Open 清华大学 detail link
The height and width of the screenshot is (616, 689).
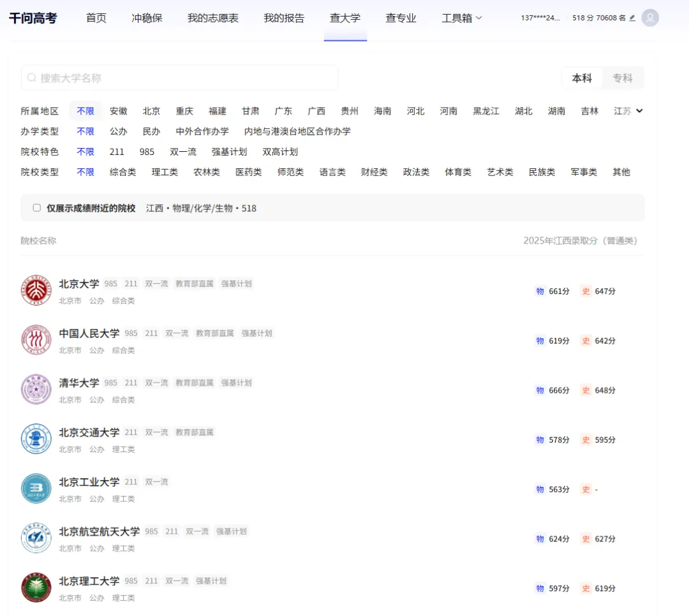(x=79, y=383)
